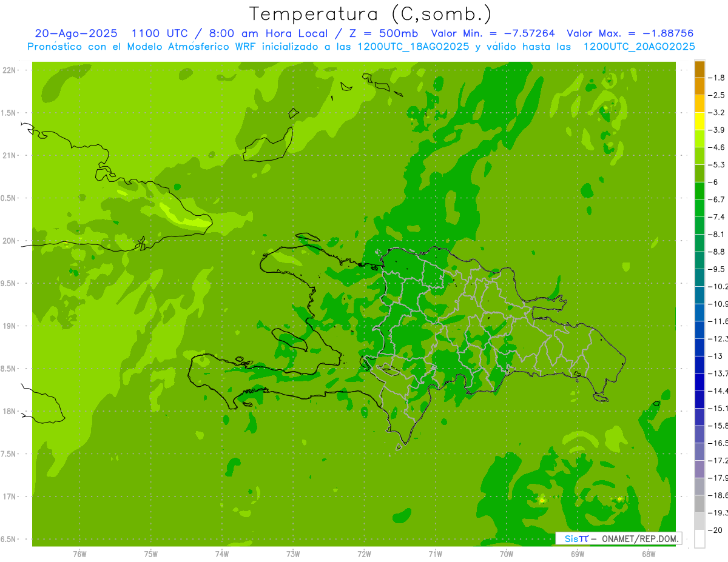
Task: Click the date "20-Ago-2025" in header
Action: [76, 33]
